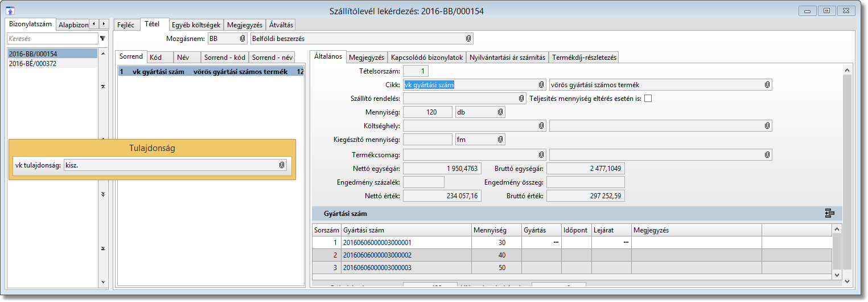Select document 2016-BÉ/000372 in list
The height and width of the screenshot is (302, 868).
(x=32, y=64)
